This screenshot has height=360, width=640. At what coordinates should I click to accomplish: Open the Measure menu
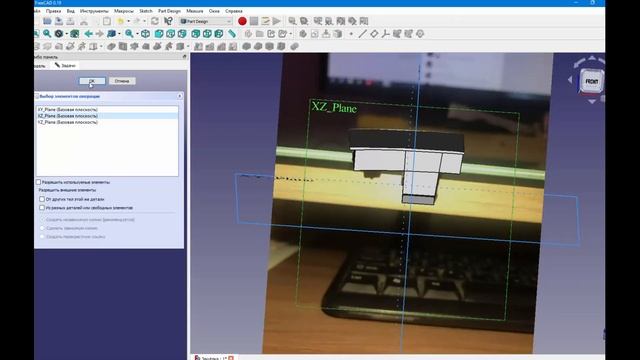click(195, 11)
